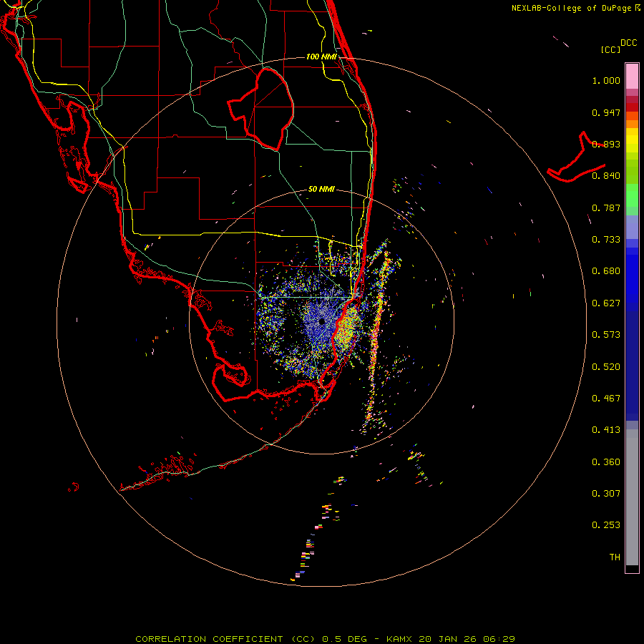The image size is (644, 644).
Task: Click the TH threshold label at scale bottom
Action: (615, 557)
